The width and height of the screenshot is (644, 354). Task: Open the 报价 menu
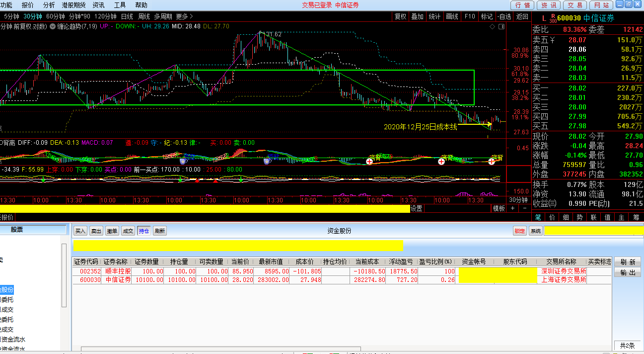pyautogui.click(x=28, y=5)
